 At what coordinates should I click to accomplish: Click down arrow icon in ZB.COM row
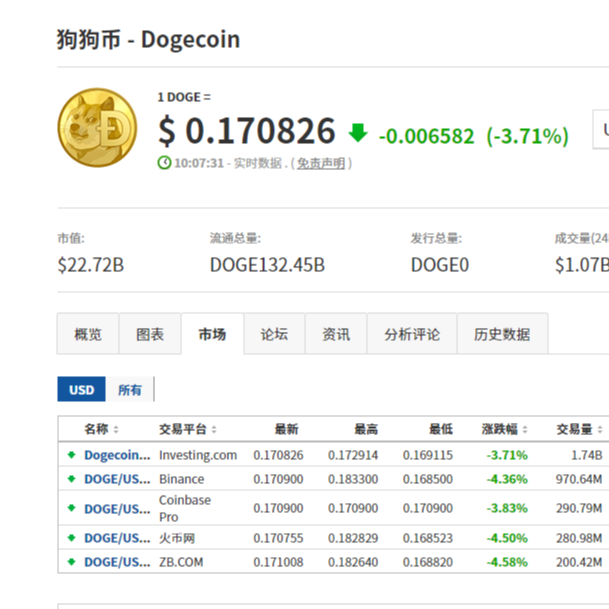(71, 562)
